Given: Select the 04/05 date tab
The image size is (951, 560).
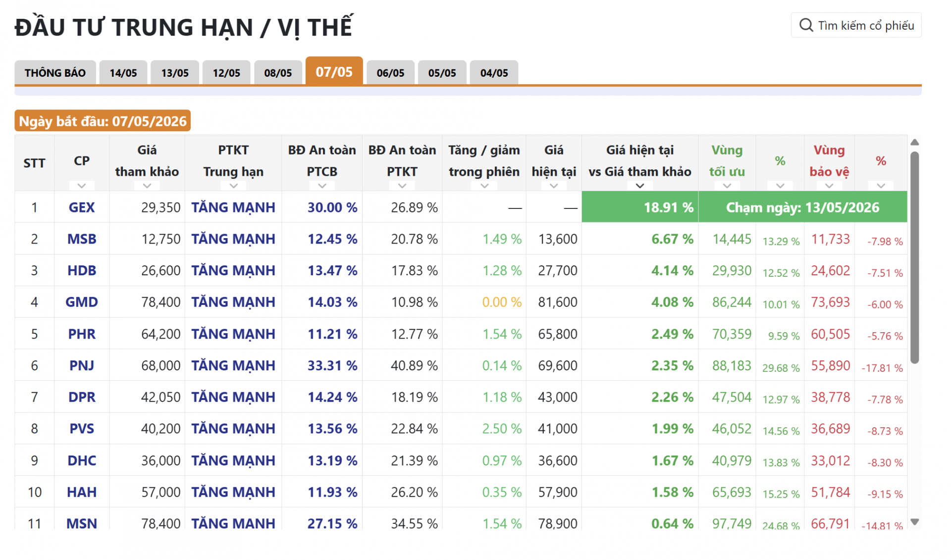Looking at the screenshot, I should tap(494, 73).
